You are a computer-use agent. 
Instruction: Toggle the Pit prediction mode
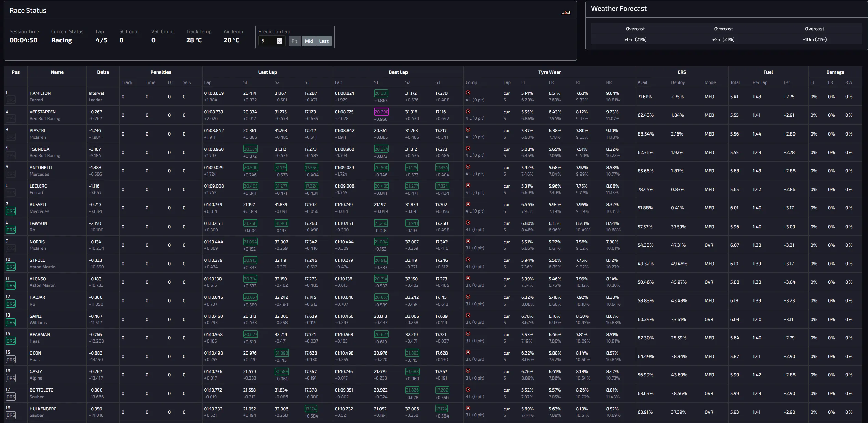point(294,41)
